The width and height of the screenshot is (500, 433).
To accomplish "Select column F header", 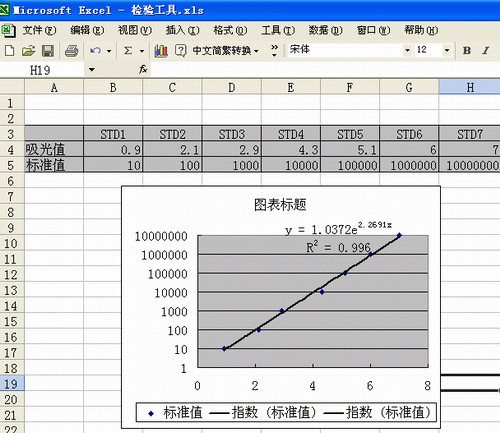I will [x=350, y=87].
